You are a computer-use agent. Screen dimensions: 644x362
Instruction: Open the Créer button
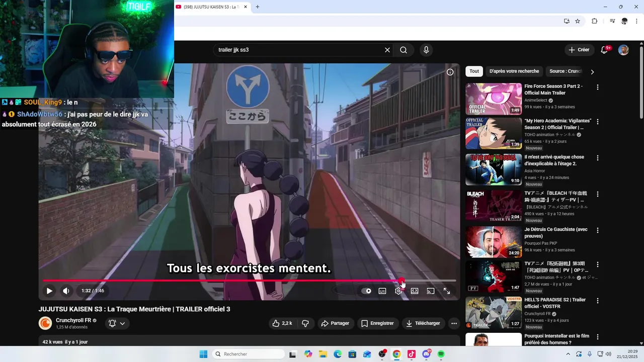[x=579, y=50]
